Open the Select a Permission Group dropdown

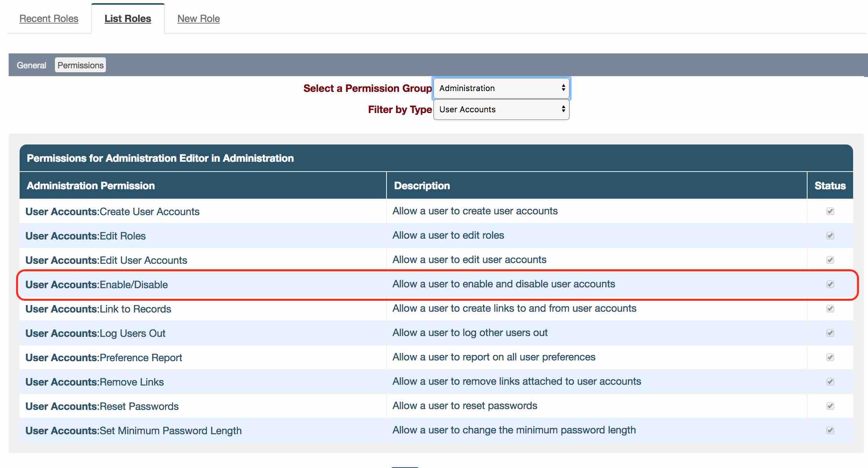pyautogui.click(x=501, y=88)
